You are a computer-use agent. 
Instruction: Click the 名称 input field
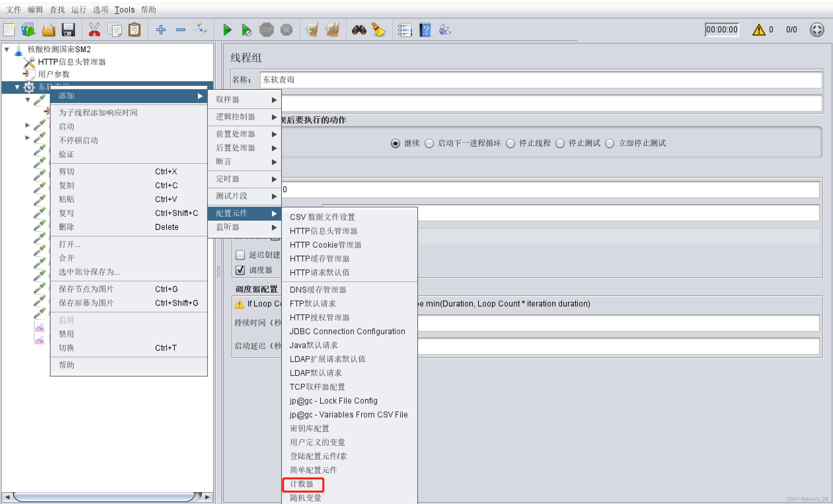pos(541,80)
